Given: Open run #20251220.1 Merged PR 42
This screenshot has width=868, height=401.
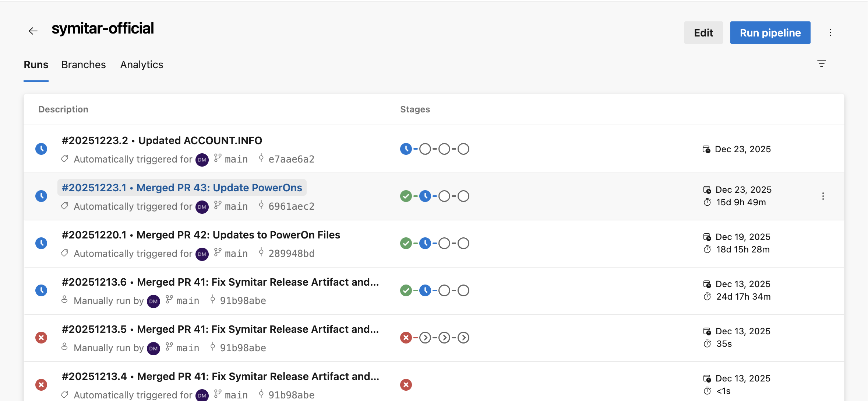Looking at the screenshot, I should coord(201,235).
